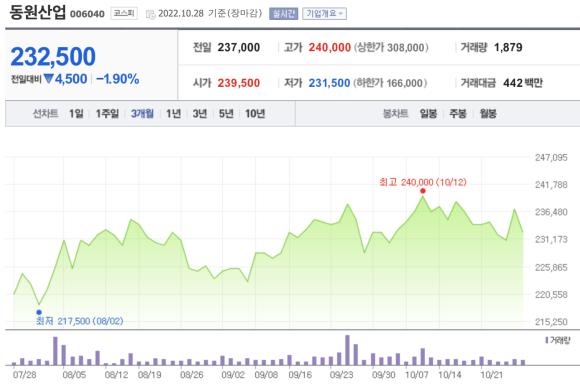Click the 하한가 166,000 lower limit text
The width and height of the screenshot is (580, 392).
pyautogui.click(x=390, y=83)
